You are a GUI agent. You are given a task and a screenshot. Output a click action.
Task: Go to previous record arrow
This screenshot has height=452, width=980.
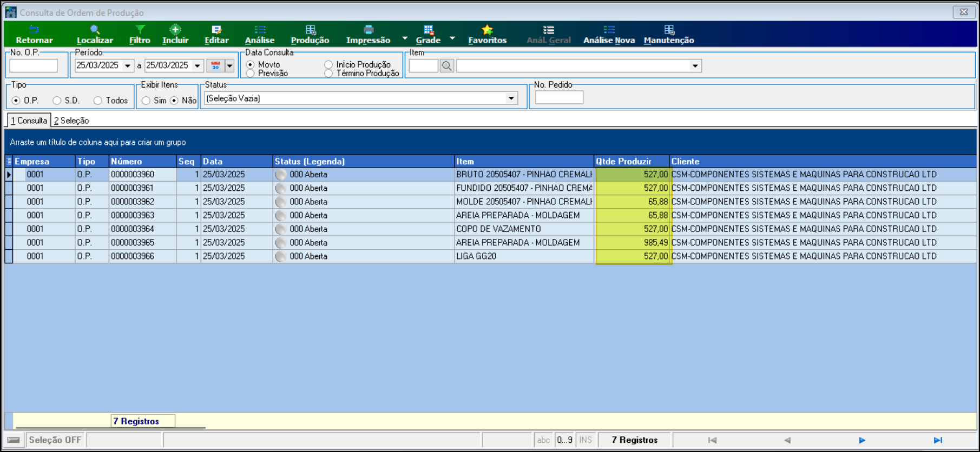pyautogui.click(x=787, y=440)
